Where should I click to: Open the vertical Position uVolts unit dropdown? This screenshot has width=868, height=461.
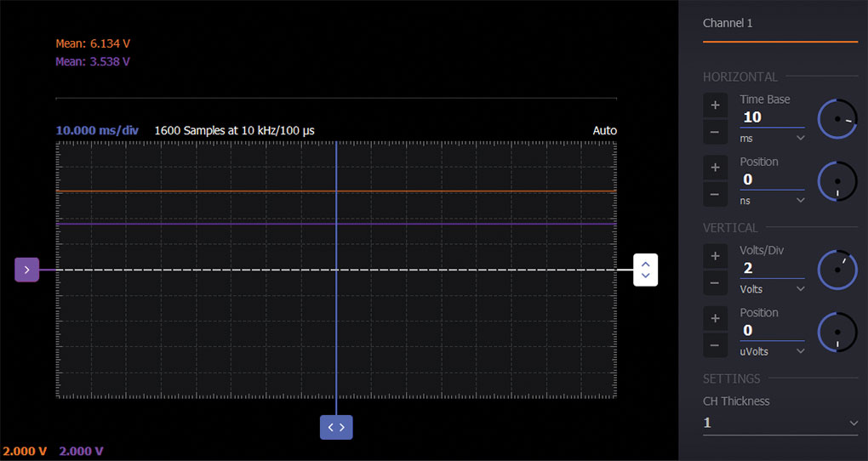[x=772, y=351]
